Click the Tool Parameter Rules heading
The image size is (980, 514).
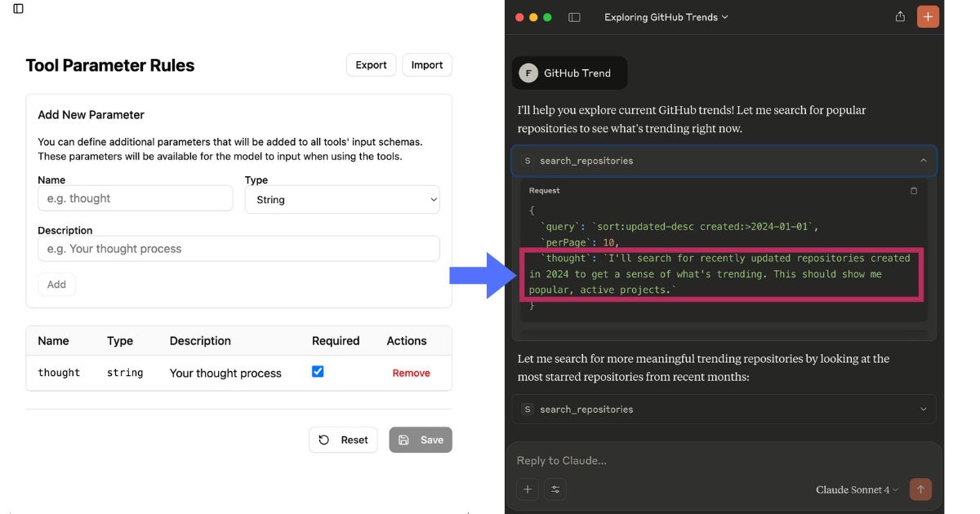[x=110, y=65]
